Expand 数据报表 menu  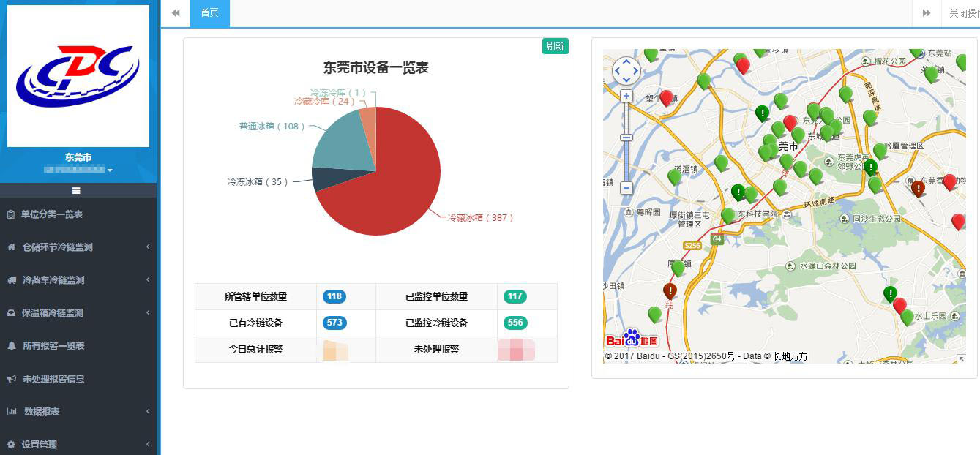[78, 412]
